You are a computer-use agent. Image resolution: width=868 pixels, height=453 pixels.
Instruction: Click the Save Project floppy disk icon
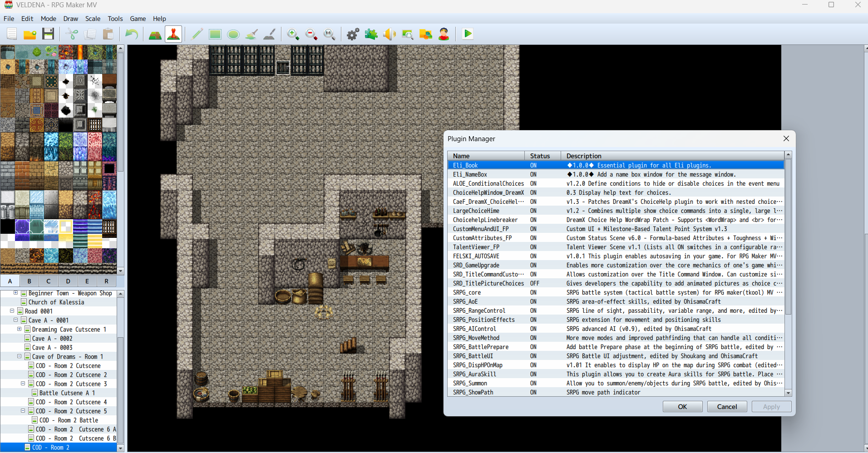[x=48, y=34]
